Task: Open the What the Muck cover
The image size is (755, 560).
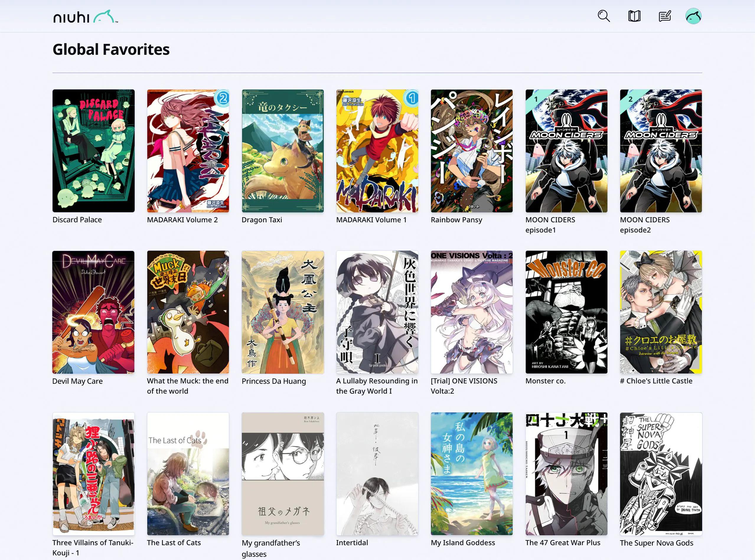Action: pyautogui.click(x=188, y=312)
